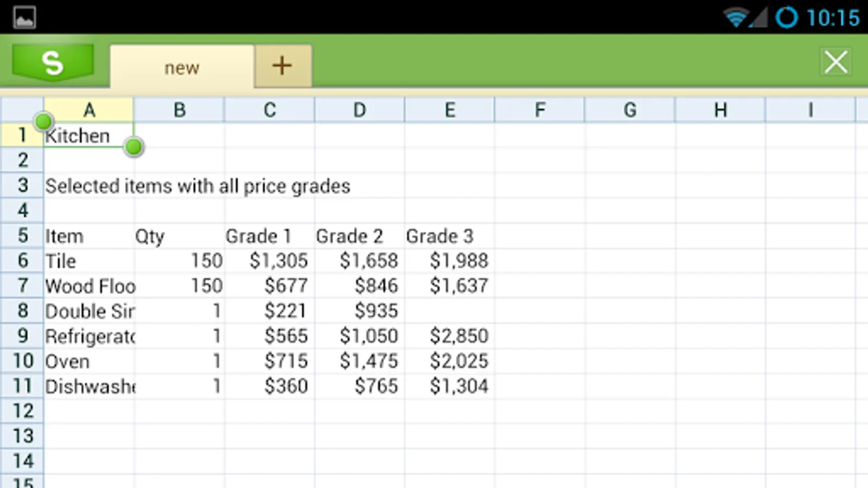Select the $765 cell
Image resolution: width=868 pixels, height=488 pixels.
click(x=360, y=386)
